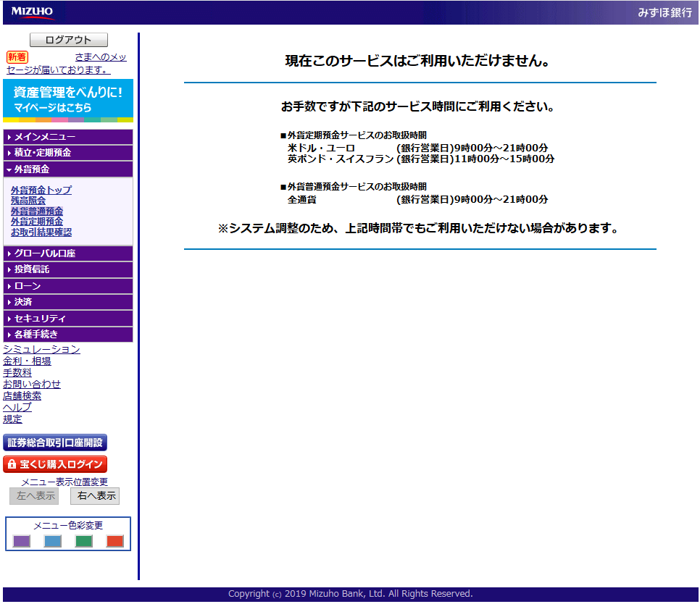Click the ログアウト button
This screenshot has height=604, width=700.
pyautogui.click(x=68, y=40)
